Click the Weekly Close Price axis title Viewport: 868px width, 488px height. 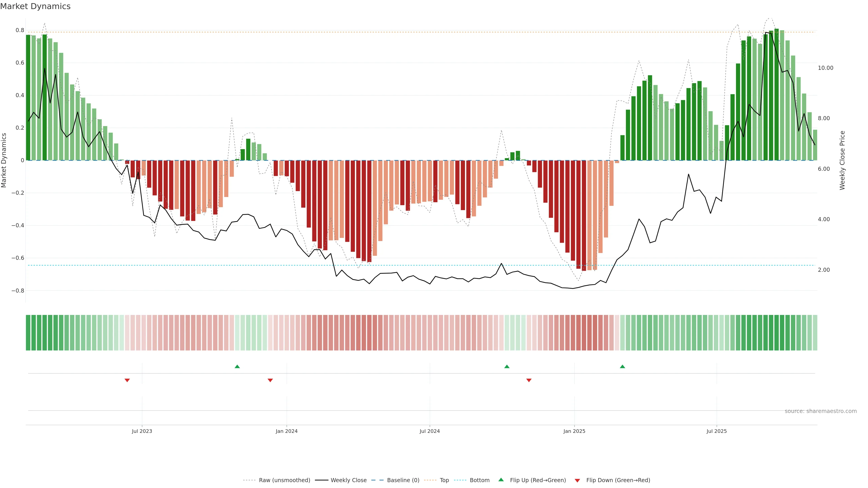pos(842,160)
